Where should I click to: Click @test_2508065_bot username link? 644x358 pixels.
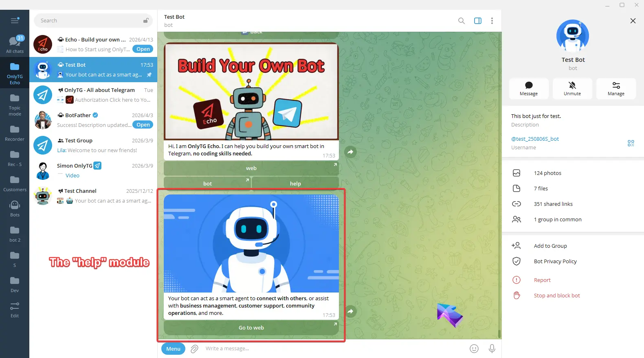(x=535, y=139)
